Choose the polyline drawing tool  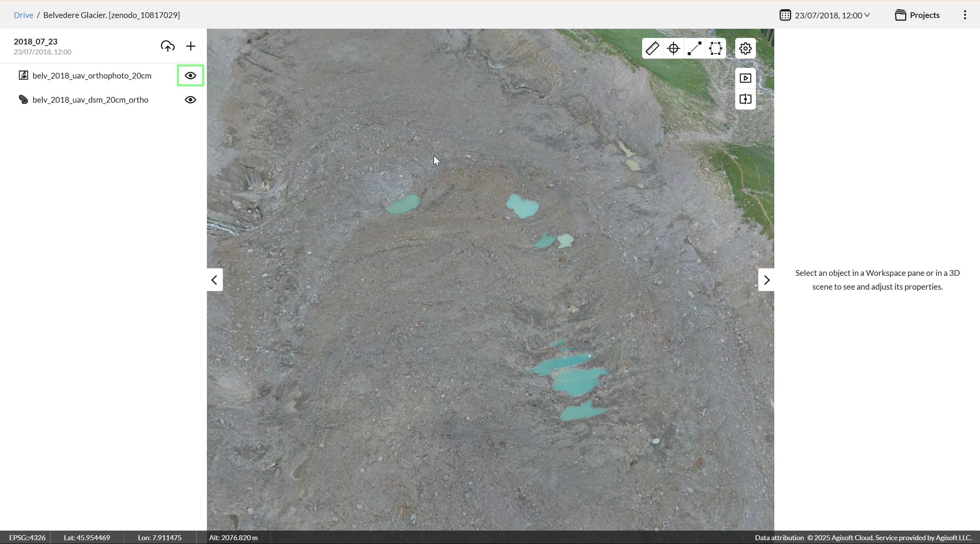(x=694, y=48)
